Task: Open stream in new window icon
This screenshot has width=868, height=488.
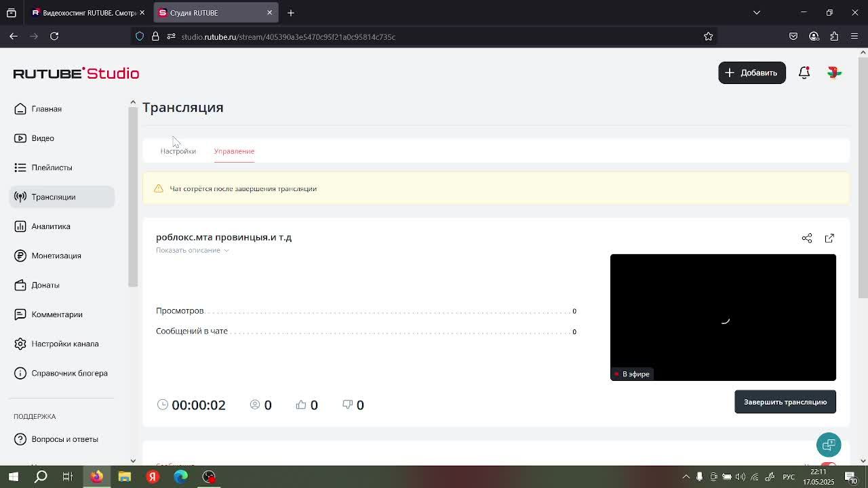Action: (829, 238)
